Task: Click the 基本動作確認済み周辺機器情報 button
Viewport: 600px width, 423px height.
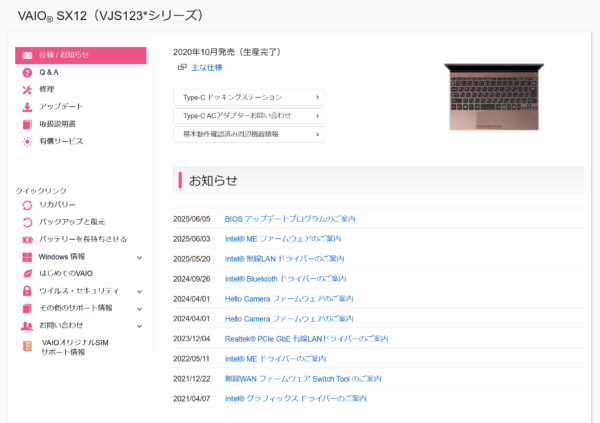Action: tap(248, 134)
